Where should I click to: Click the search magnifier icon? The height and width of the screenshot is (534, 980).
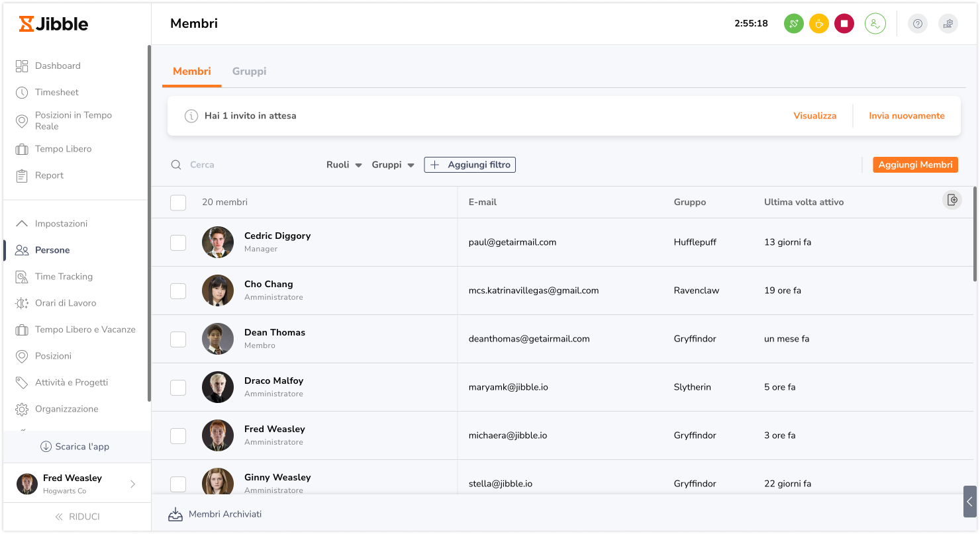click(176, 165)
